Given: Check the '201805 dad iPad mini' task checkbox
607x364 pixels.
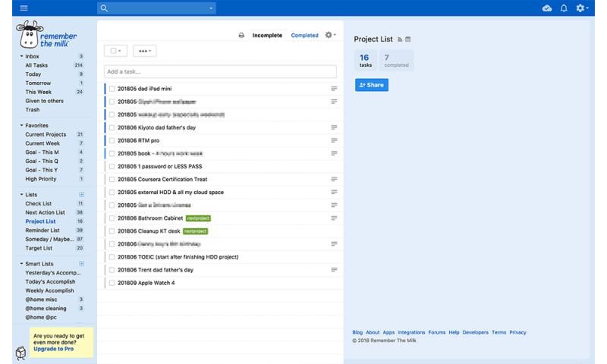Looking at the screenshot, I should tap(112, 89).
